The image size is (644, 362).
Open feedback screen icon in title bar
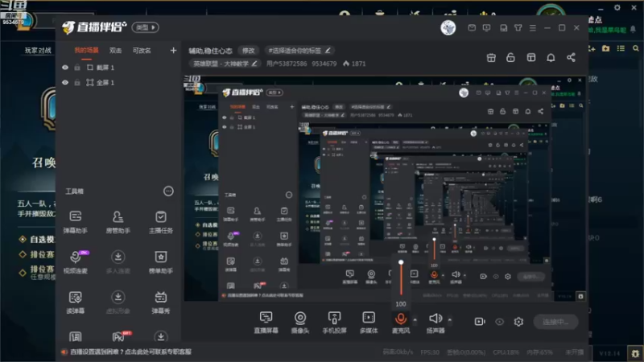[x=487, y=28]
